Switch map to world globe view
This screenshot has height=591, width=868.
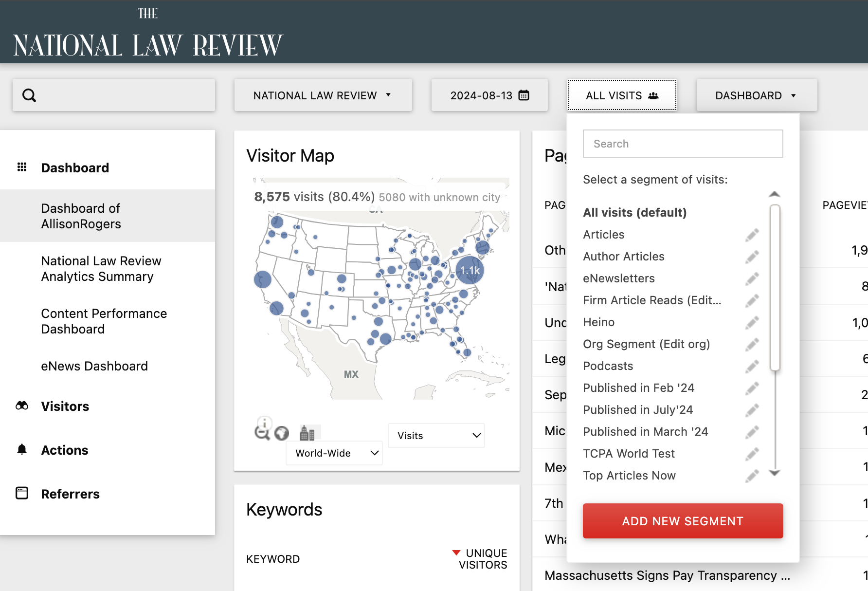282,433
